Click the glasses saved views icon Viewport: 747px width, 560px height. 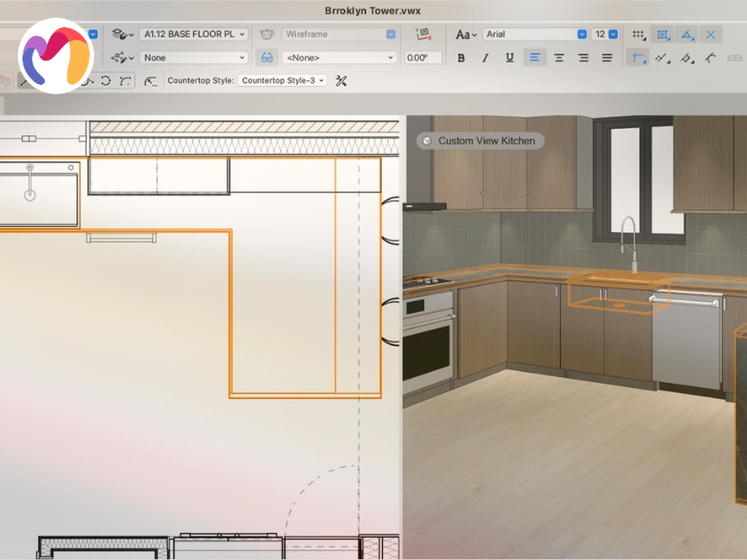click(267, 58)
